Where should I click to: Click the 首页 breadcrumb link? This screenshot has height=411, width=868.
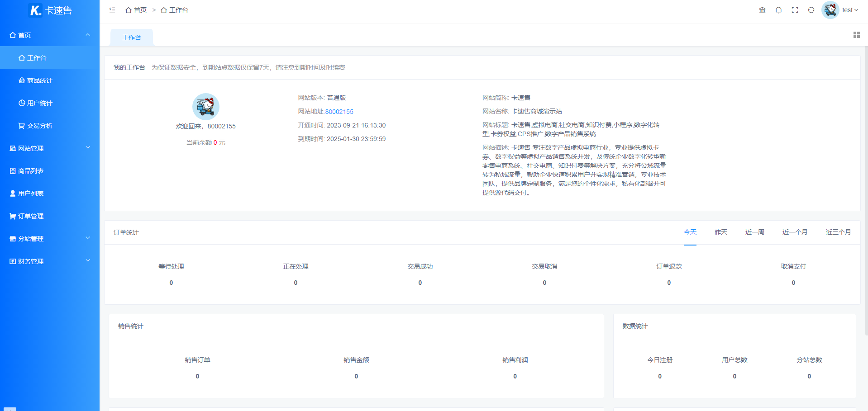click(x=136, y=10)
